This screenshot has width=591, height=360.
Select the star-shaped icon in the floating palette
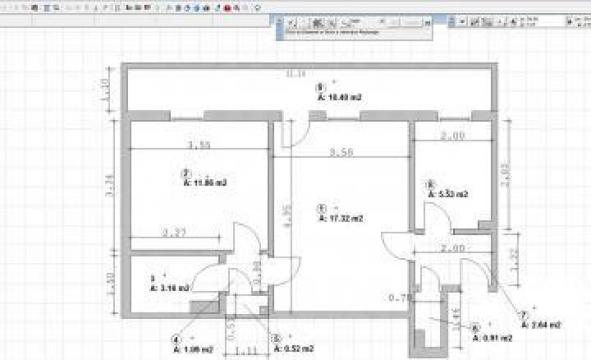[x=317, y=23]
